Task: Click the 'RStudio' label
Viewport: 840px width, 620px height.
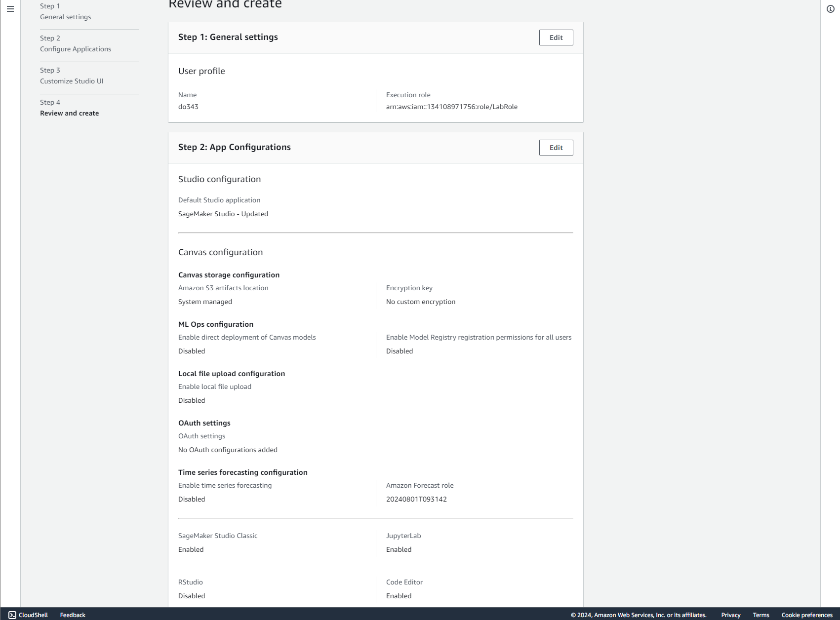Action: click(191, 582)
